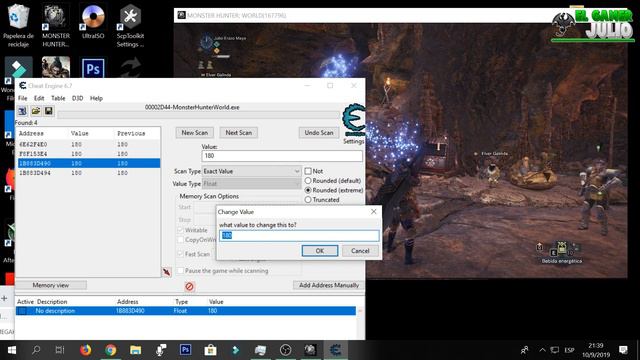Launch Firefox from the taskbar
The height and width of the screenshot is (360, 640).
tap(85, 350)
